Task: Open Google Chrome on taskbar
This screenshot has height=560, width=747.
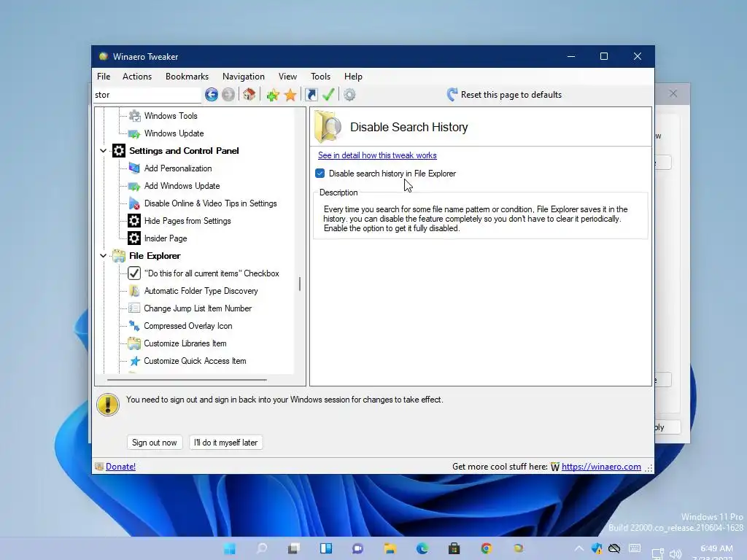Action: tap(487, 548)
